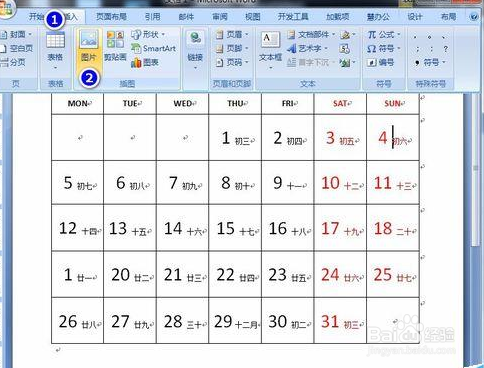
Task: Click the date 10 cell
Action: (340, 183)
